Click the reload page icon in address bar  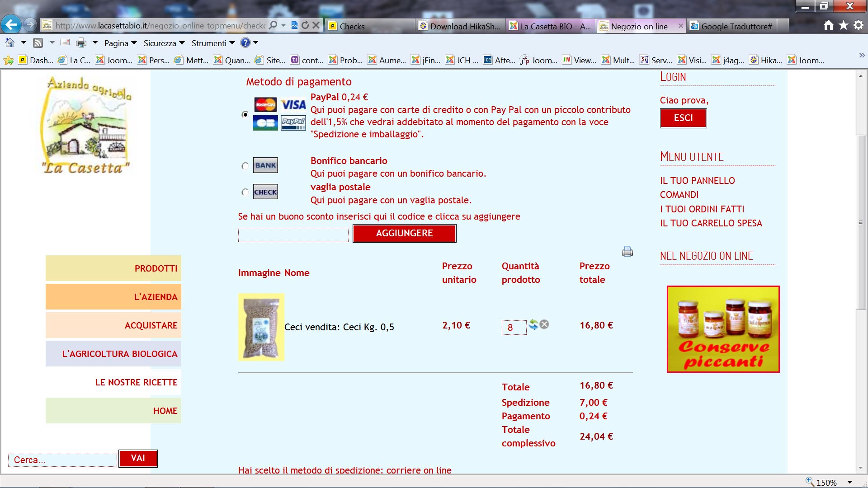(x=305, y=25)
